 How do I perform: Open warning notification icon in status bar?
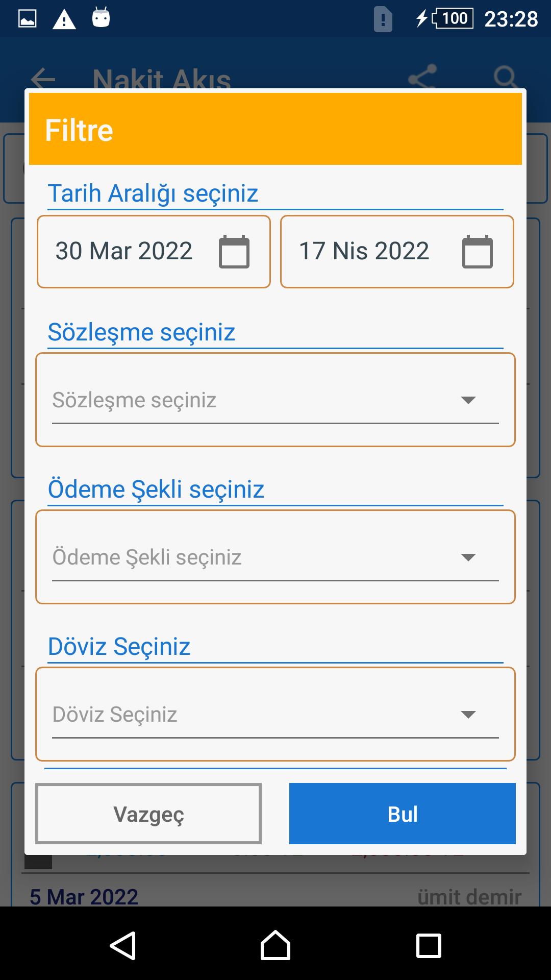[64, 19]
